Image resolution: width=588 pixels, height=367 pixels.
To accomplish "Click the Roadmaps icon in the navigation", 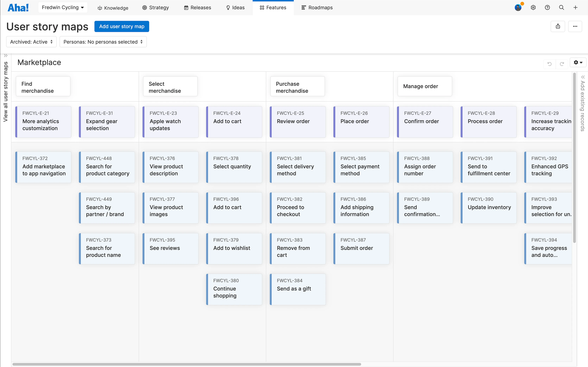I will tap(303, 8).
